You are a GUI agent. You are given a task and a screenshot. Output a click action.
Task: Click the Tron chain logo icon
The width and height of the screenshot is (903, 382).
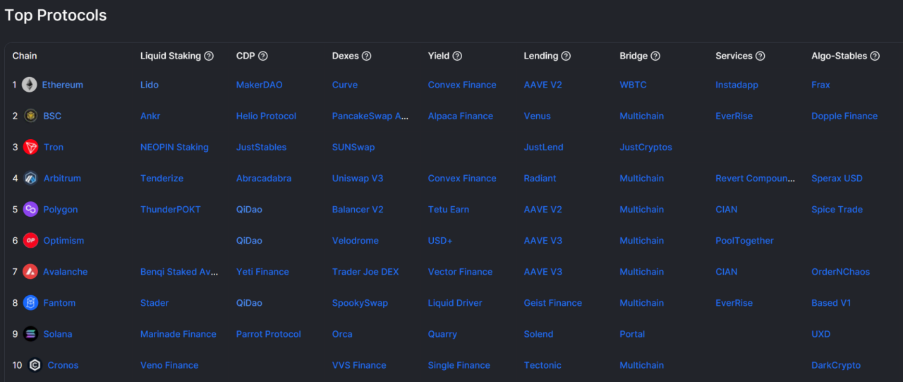tap(31, 147)
